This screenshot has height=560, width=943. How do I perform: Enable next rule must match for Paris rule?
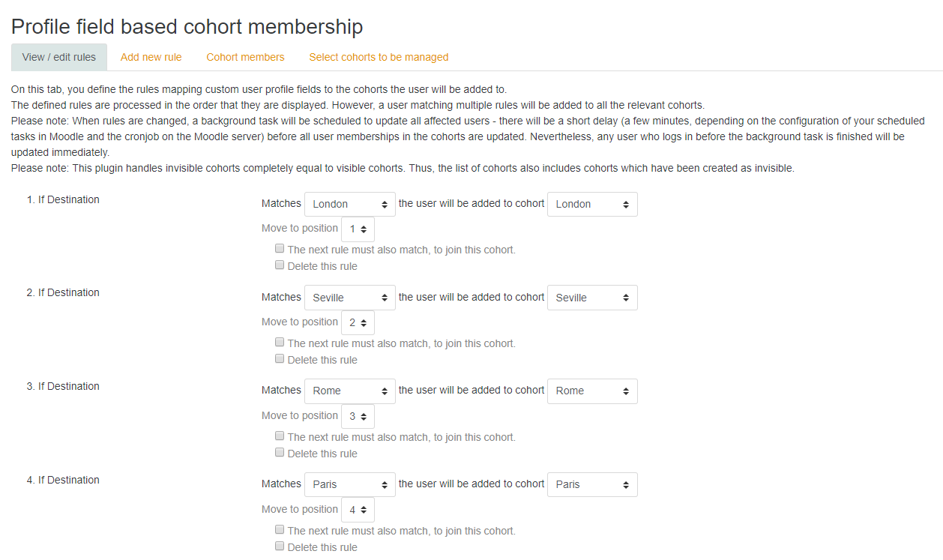[280, 530]
